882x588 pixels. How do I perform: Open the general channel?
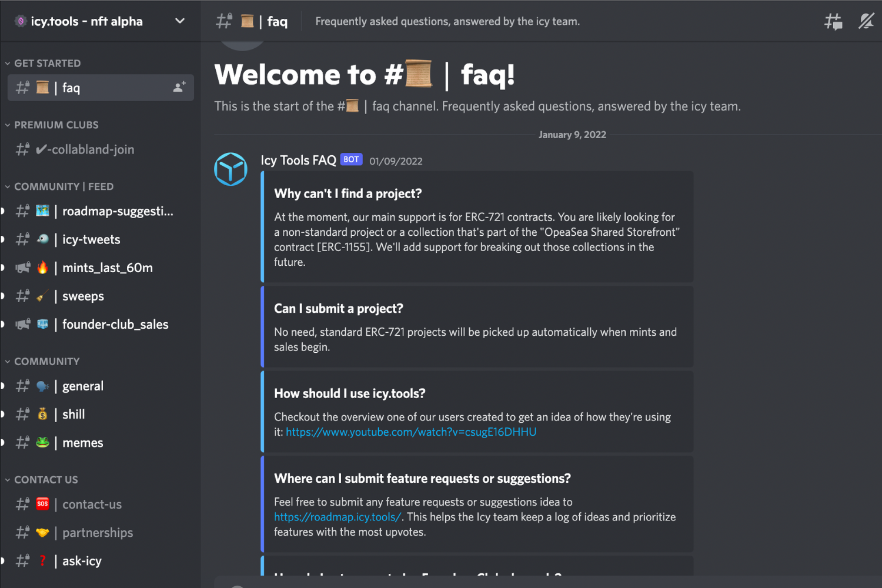pyautogui.click(x=101, y=386)
